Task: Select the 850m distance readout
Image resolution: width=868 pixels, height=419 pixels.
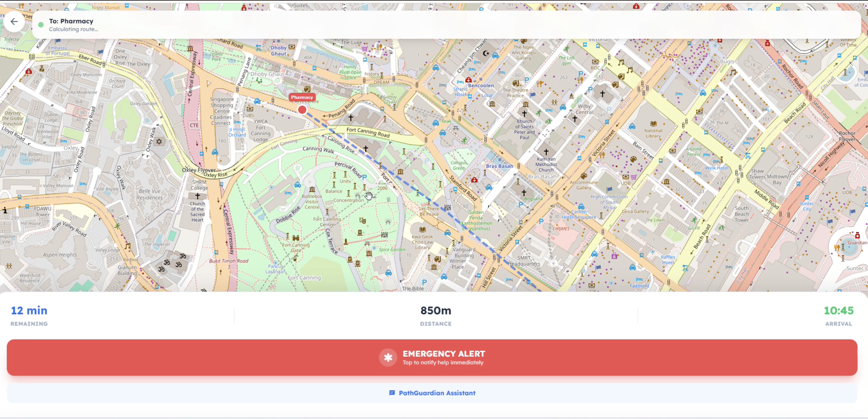Action: pos(435,311)
